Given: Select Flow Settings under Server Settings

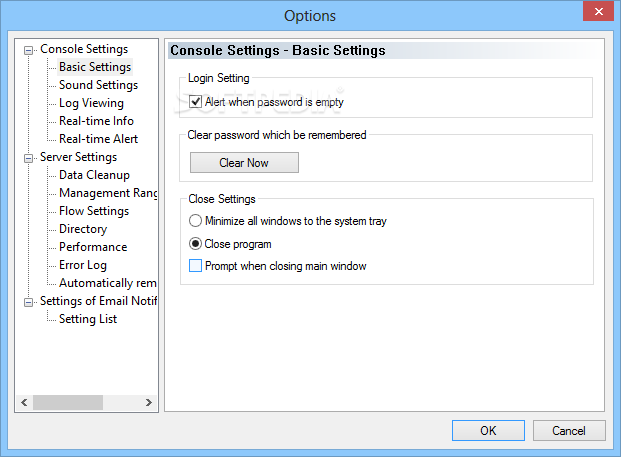Looking at the screenshot, I should (94, 211).
